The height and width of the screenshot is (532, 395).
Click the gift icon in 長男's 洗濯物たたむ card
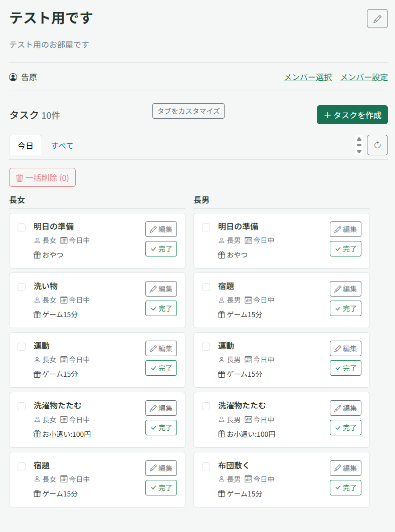222,434
